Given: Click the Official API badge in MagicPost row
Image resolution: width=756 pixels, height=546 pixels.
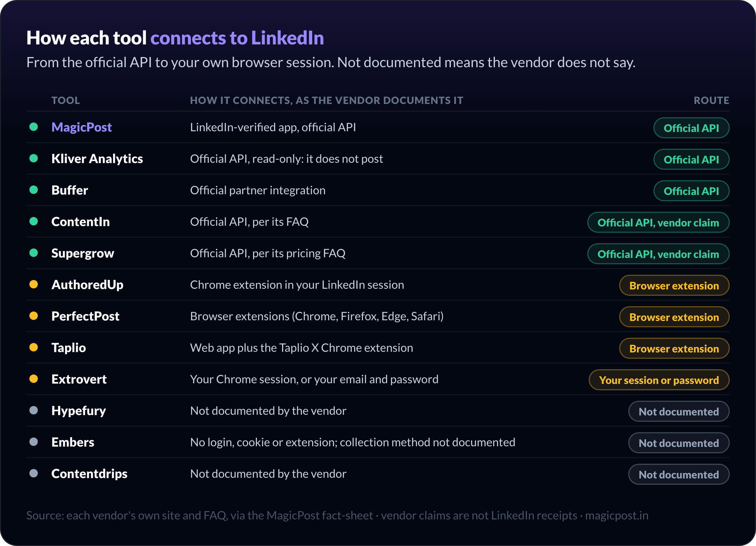Looking at the screenshot, I should point(691,128).
